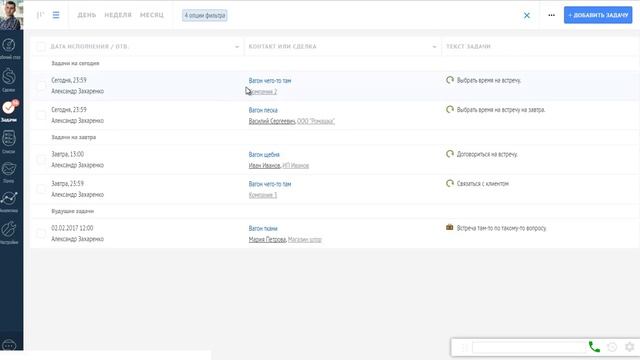Open the 'ООО Ромашка' company link
640x360 pixels.
[316, 121]
